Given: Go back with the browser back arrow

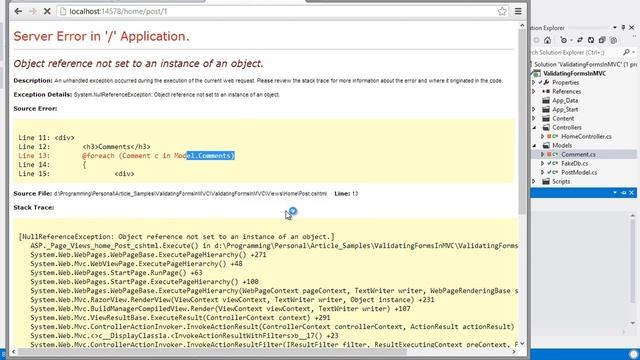Looking at the screenshot, I should pyautogui.click(x=18, y=11).
